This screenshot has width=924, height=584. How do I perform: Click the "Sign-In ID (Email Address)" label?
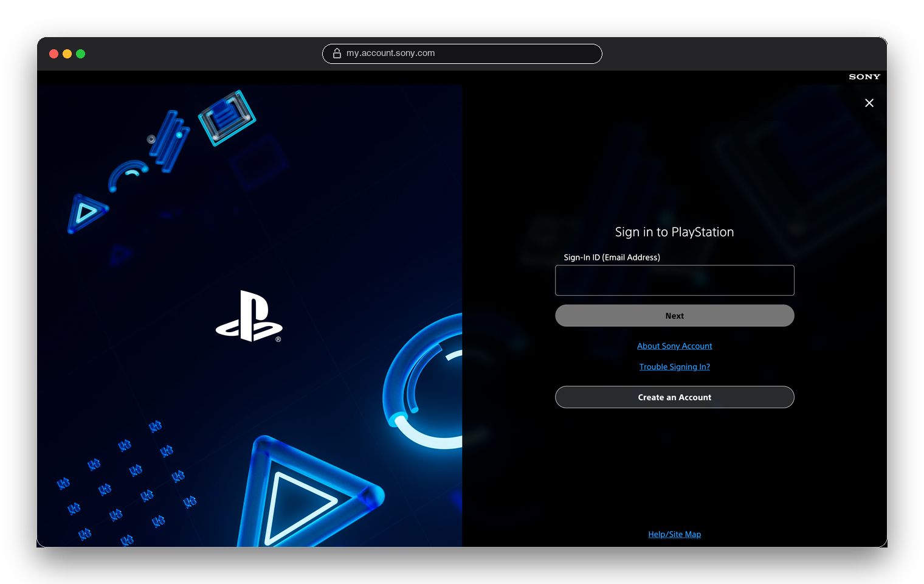pos(612,257)
